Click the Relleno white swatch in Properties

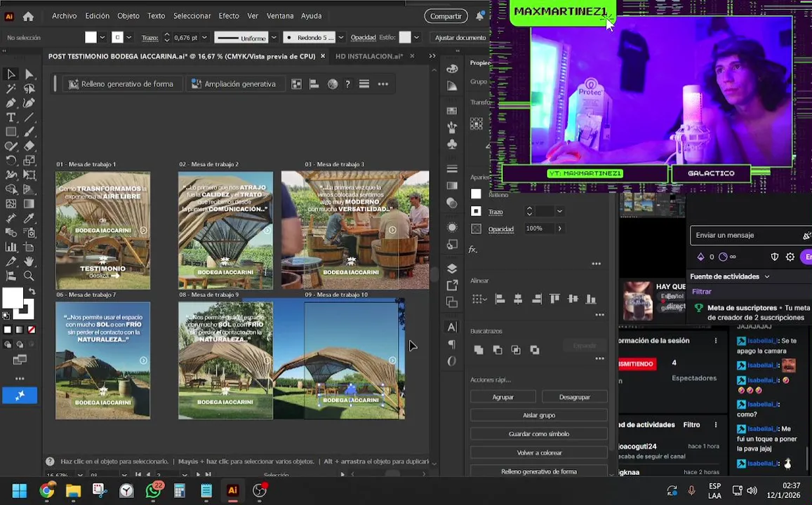476,194
